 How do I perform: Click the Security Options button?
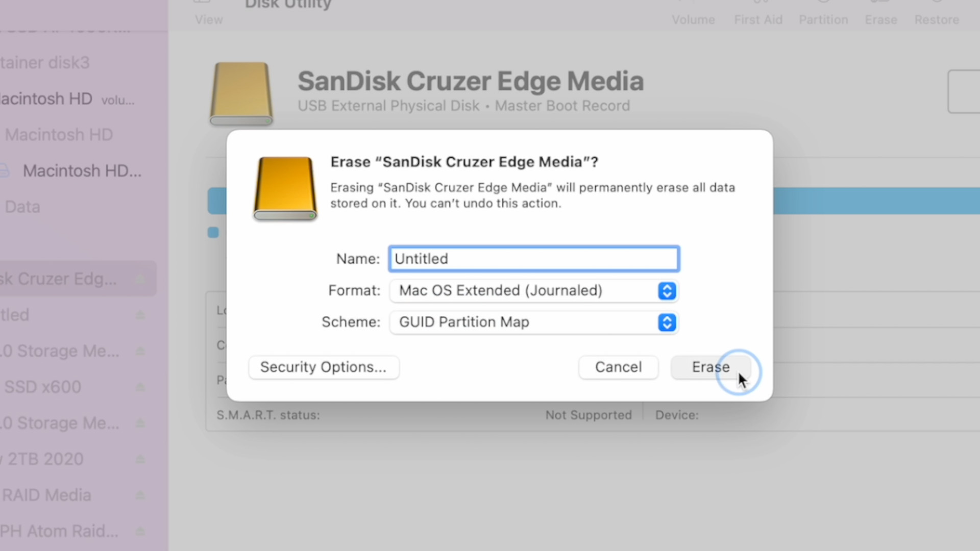click(x=323, y=367)
